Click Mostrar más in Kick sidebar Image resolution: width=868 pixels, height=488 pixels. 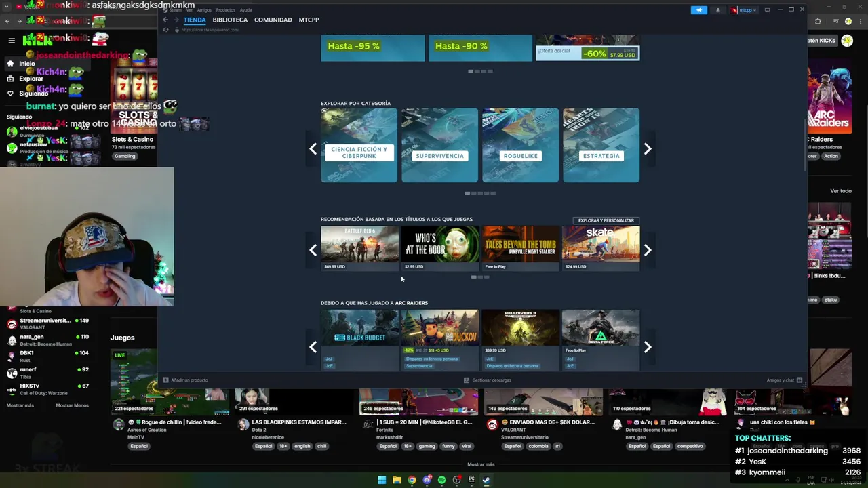click(20, 405)
